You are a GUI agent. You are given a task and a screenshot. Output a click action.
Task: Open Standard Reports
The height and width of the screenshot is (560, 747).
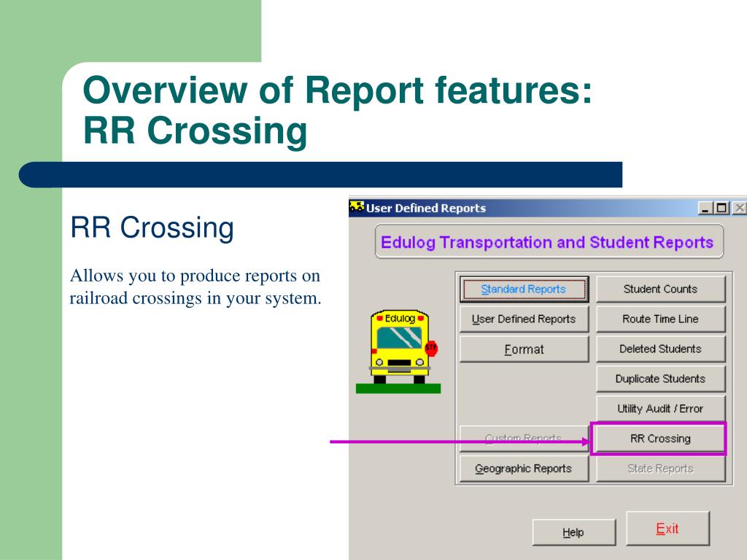524,289
